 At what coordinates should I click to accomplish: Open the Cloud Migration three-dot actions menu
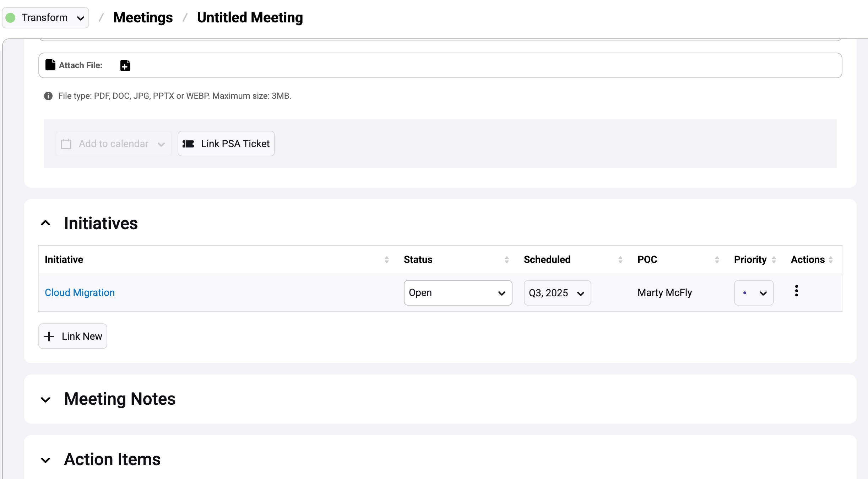pos(797,291)
